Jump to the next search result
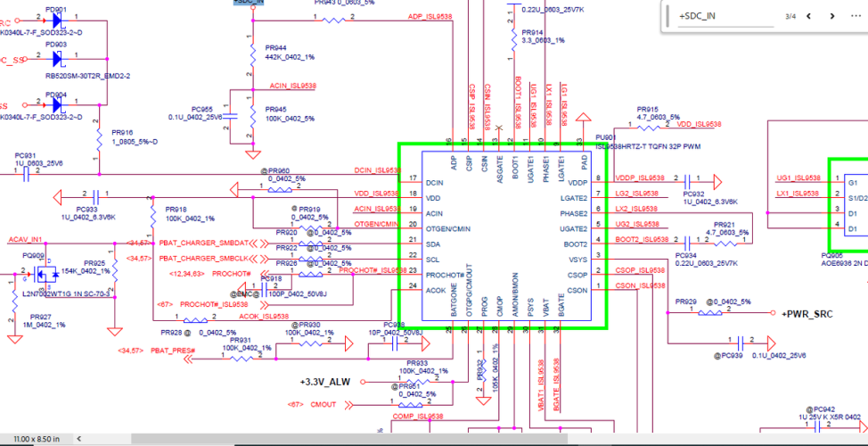Screen dimensions: 868x446 [x=832, y=16]
